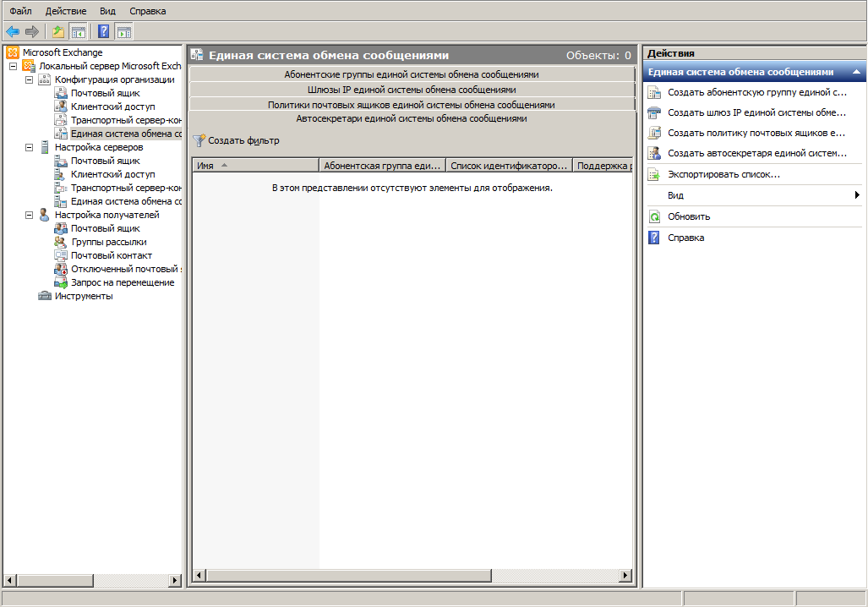Viewport: 868px width, 607px height.
Task: Click the Создать абонентскую группу action icon
Action: point(654,92)
